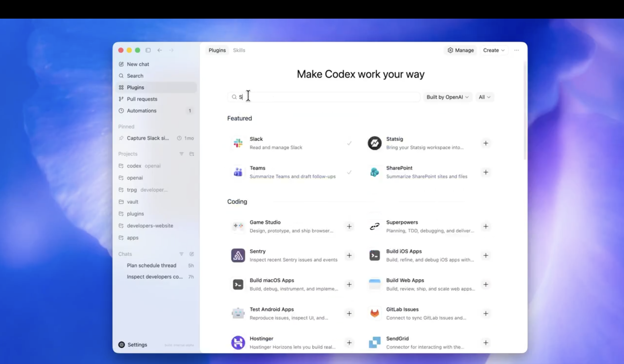Click the plugin list vertical scrollbar
Image resolution: width=624 pixels, height=364 pixels.
point(525,110)
